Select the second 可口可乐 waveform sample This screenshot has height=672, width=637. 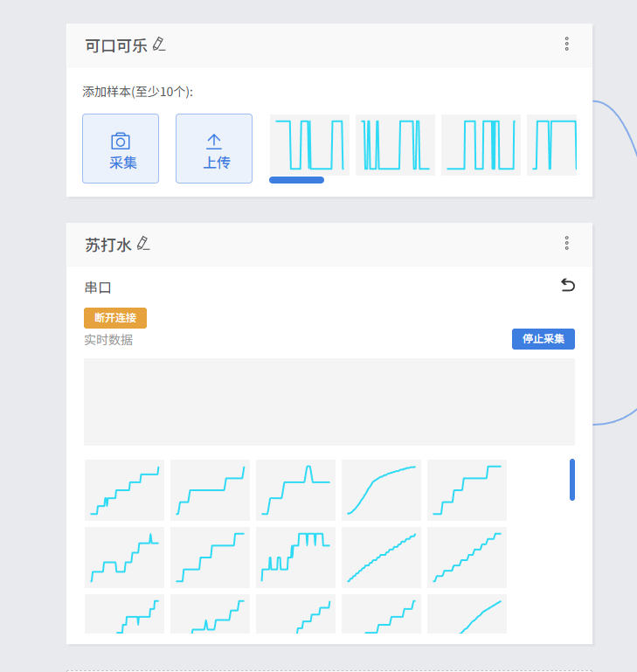click(x=394, y=145)
